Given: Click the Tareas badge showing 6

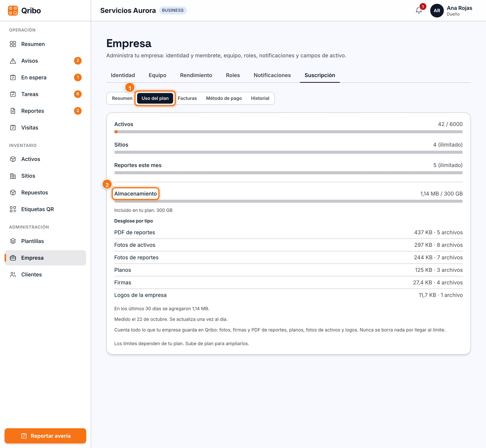Looking at the screenshot, I should coord(78,94).
